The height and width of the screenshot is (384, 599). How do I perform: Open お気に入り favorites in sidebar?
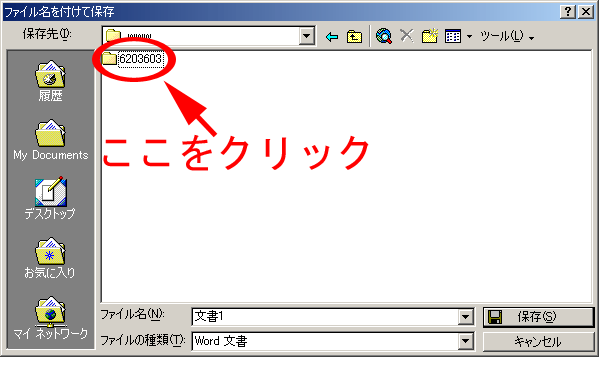tap(50, 258)
